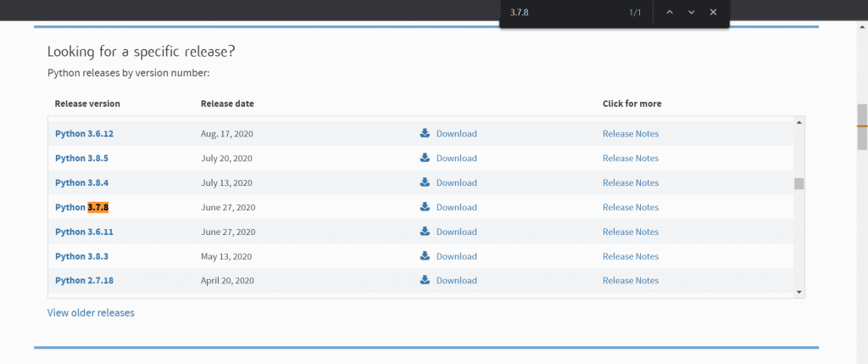Open Python 3.6.12 release page

click(x=84, y=133)
